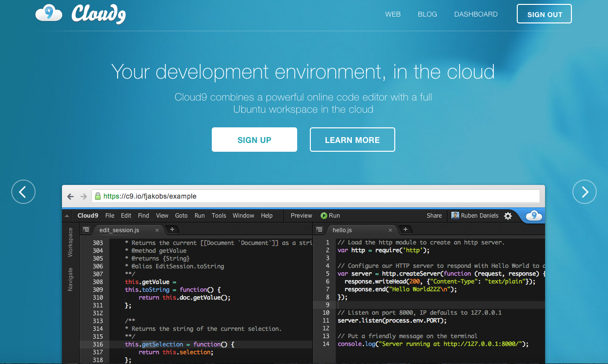Add a new tab next to edit_session.js

172,229
